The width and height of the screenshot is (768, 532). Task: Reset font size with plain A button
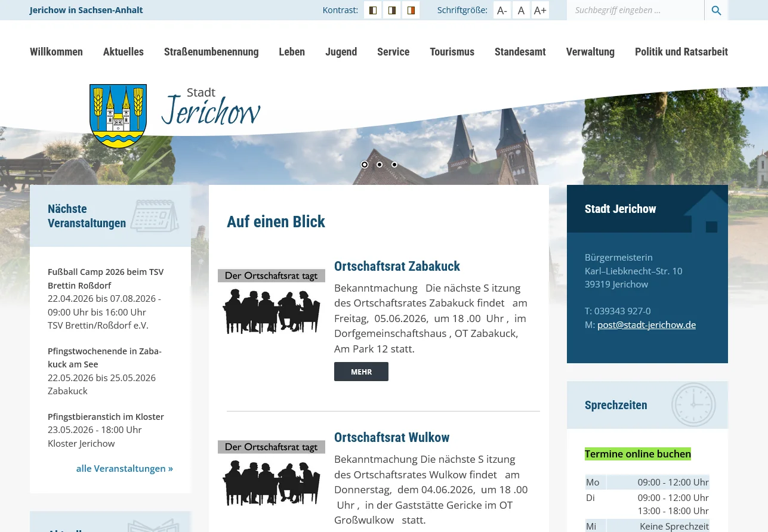click(521, 10)
